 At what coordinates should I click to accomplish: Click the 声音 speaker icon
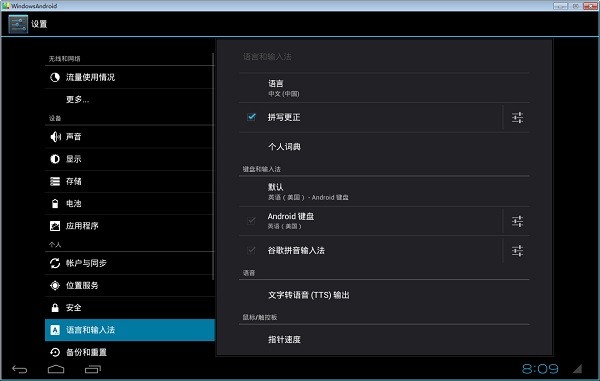pyautogui.click(x=55, y=137)
